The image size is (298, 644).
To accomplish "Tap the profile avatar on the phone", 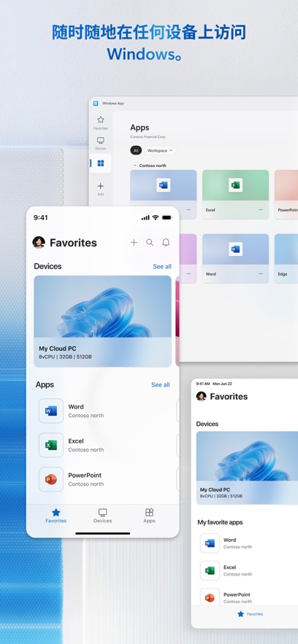I will [39, 242].
